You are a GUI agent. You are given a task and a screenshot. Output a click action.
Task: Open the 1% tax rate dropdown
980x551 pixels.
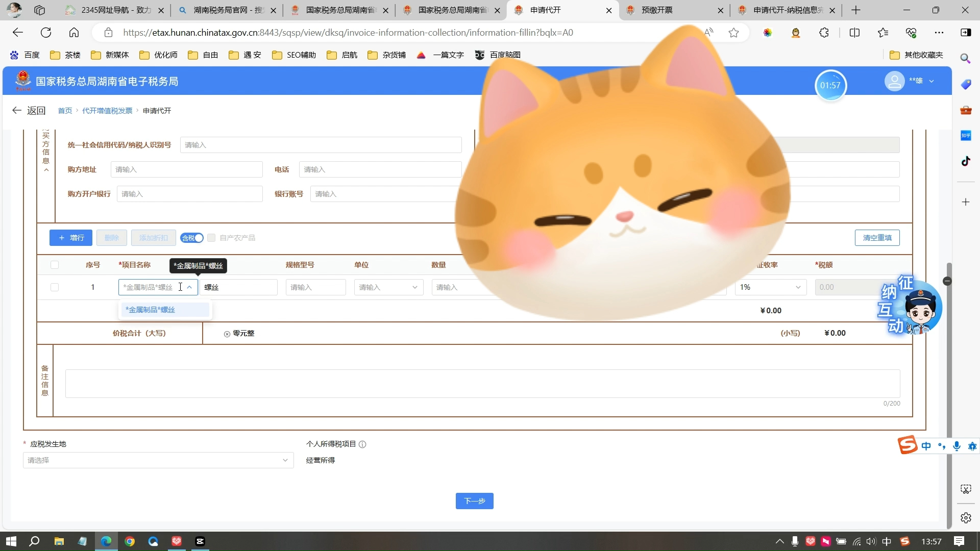click(771, 287)
